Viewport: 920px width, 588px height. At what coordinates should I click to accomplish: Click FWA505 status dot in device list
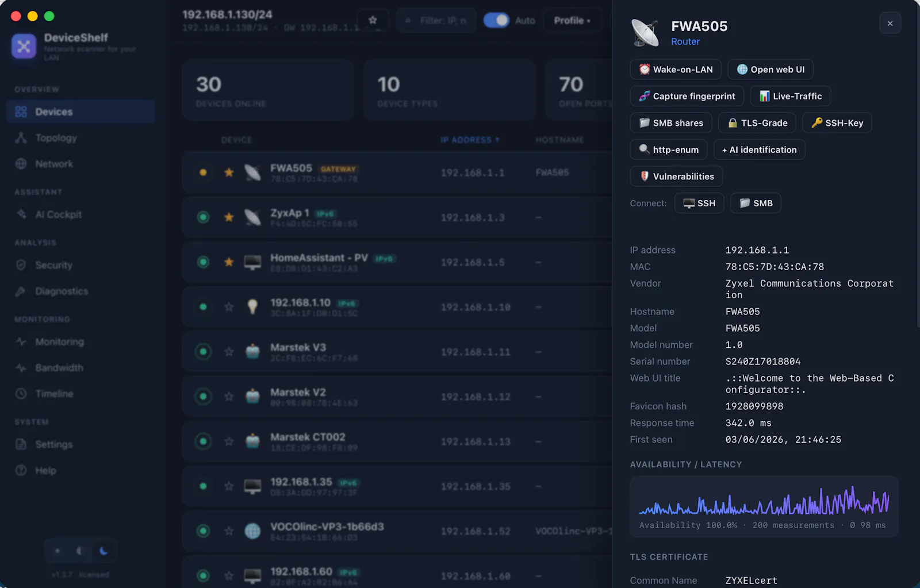203,172
